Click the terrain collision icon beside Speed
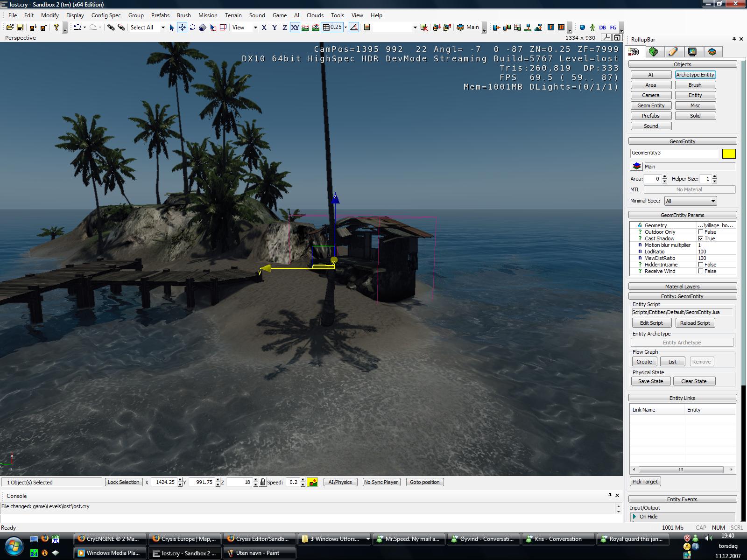 (313, 482)
